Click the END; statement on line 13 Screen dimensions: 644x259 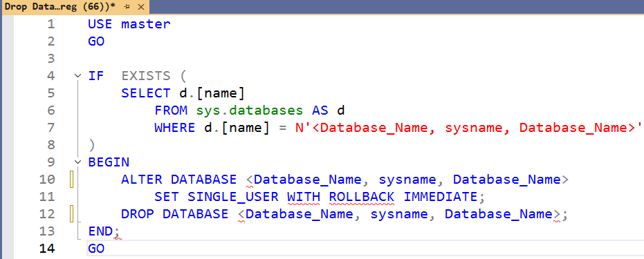[x=104, y=231]
